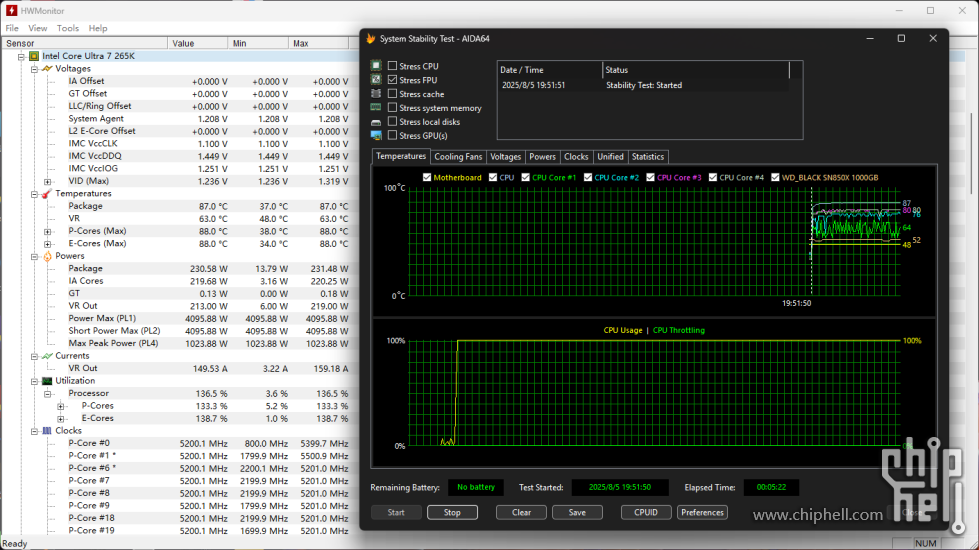The width and height of the screenshot is (979, 550).
Task: Switch to the Statistics tab
Action: (x=647, y=157)
